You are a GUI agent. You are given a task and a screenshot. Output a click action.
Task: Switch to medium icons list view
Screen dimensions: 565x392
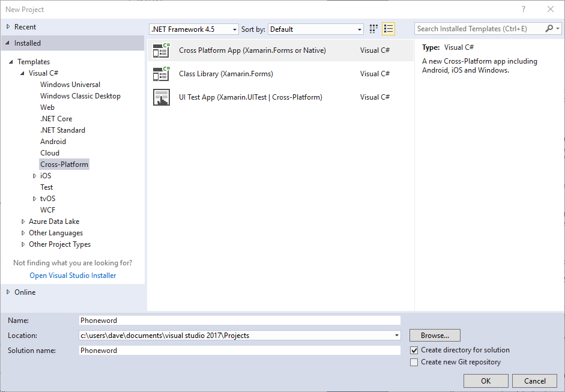pyautogui.click(x=388, y=29)
